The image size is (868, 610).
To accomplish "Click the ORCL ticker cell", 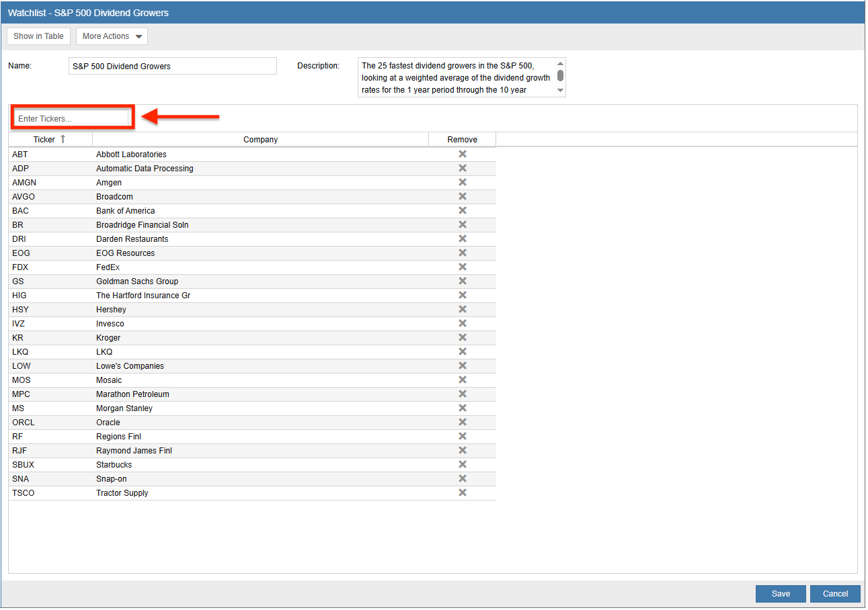I will point(50,423).
